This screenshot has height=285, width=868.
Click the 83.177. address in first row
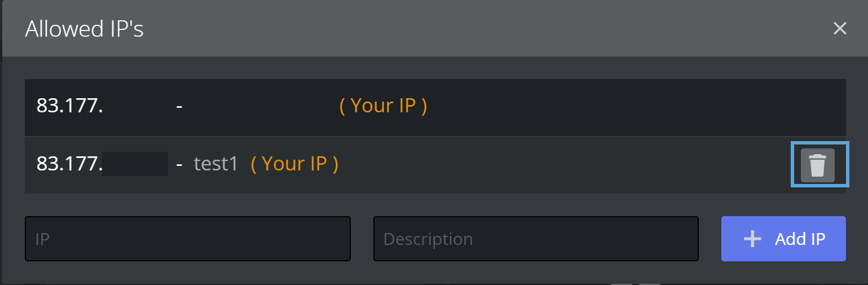[x=69, y=106]
